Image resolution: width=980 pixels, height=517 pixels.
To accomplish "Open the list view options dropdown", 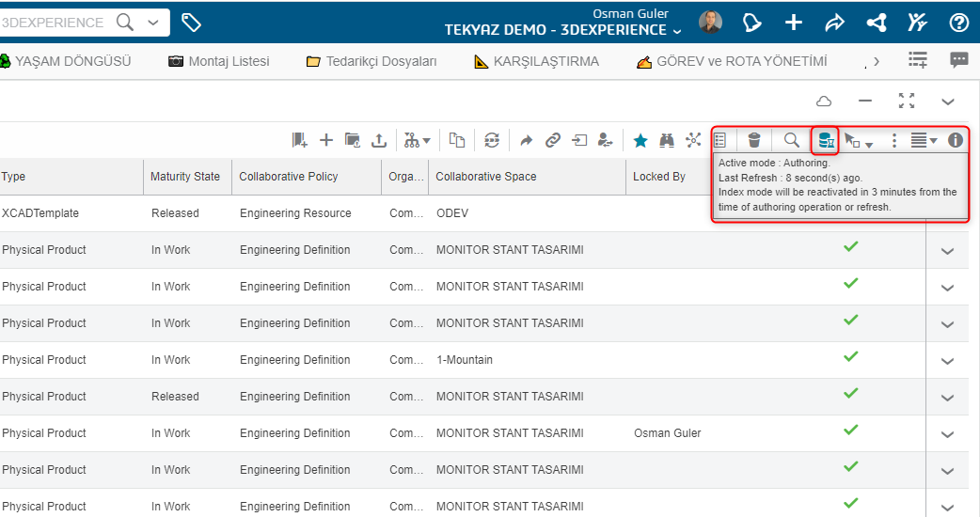I will click(x=924, y=140).
